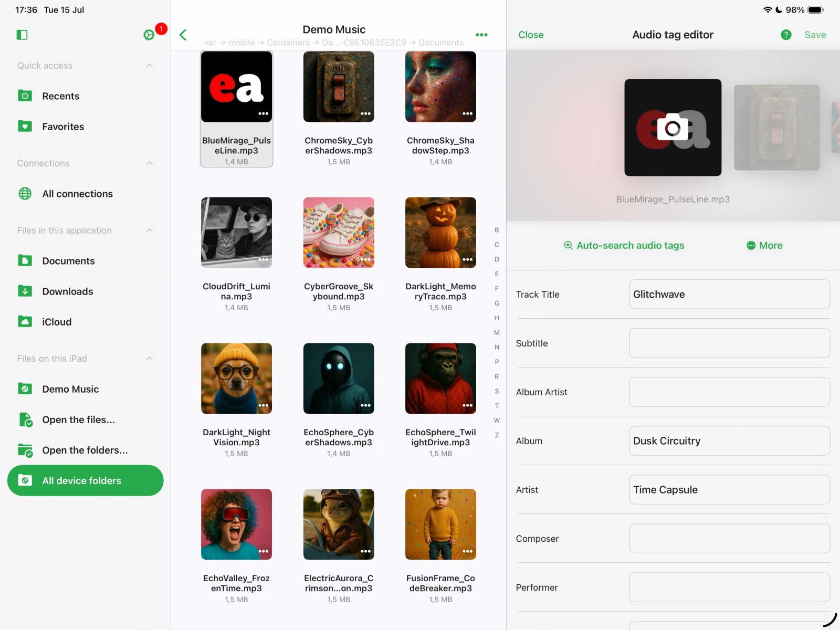Toggle the sidebar panel icon
The width and height of the screenshot is (840, 630).
(22, 35)
